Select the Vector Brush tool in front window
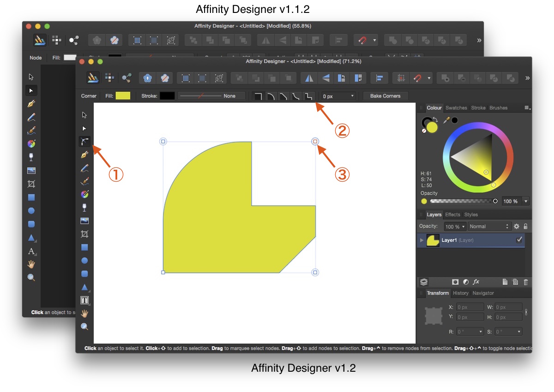This screenshot has width=554, height=392. (x=84, y=181)
